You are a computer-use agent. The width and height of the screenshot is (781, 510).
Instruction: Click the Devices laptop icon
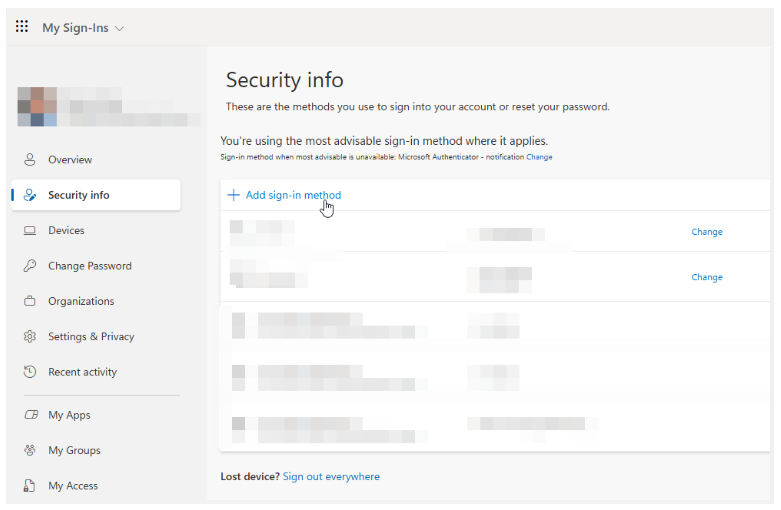point(29,231)
